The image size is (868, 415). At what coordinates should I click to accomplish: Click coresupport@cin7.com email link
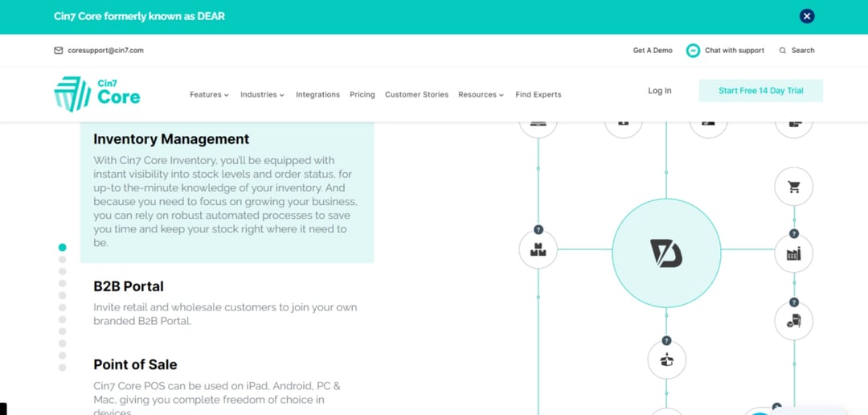106,51
